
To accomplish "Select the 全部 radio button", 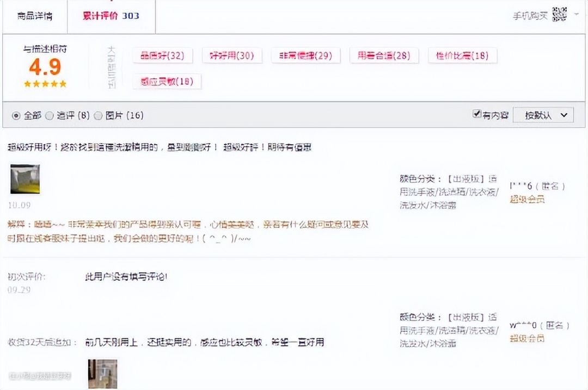I will pyautogui.click(x=16, y=115).
